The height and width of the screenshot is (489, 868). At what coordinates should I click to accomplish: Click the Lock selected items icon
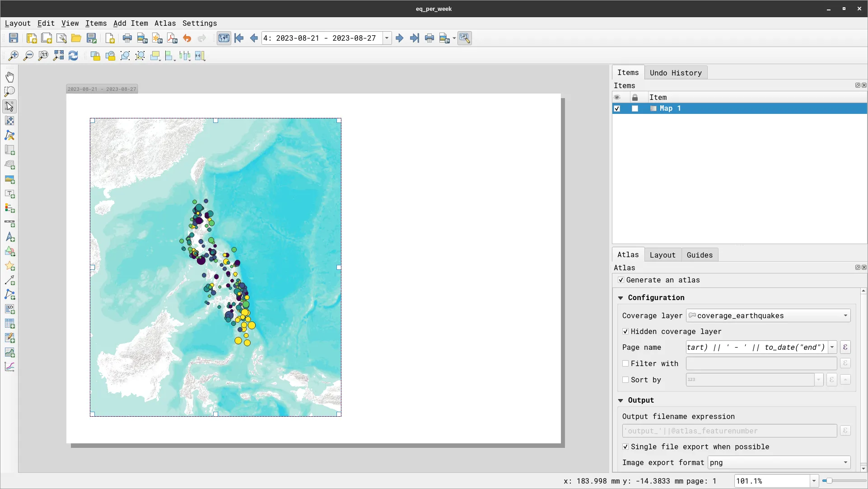(x=95, y=56)
